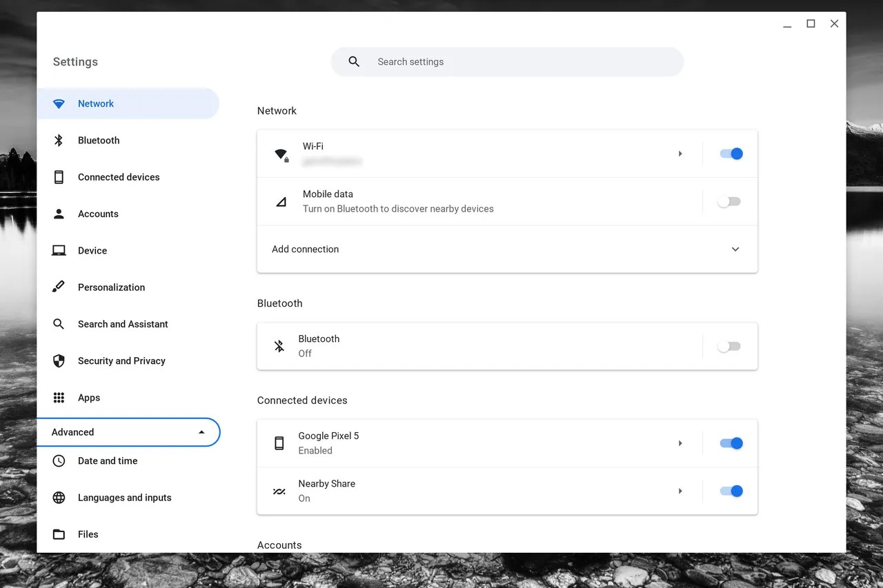
Task: Click the Security and Privacy shield icon
Action: [59, 361]
